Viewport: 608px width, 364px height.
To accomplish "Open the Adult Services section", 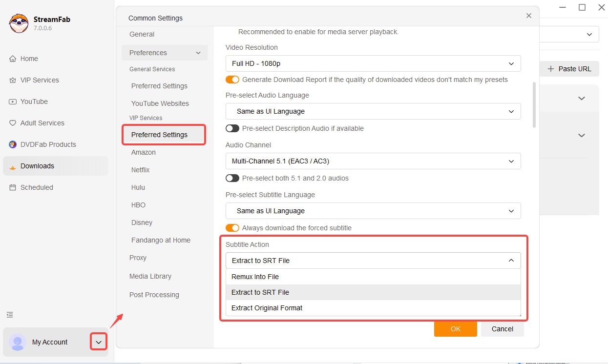I will (x=42, y=123).
